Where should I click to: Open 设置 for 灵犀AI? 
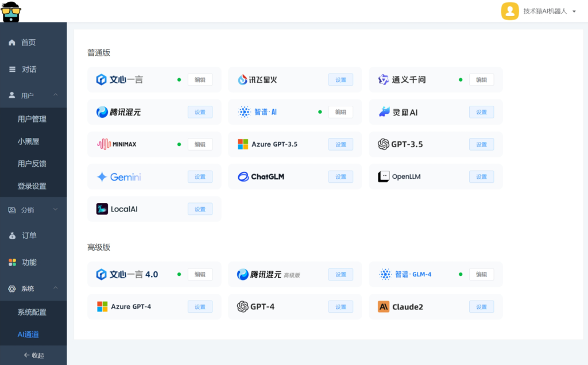pos(482,112)
